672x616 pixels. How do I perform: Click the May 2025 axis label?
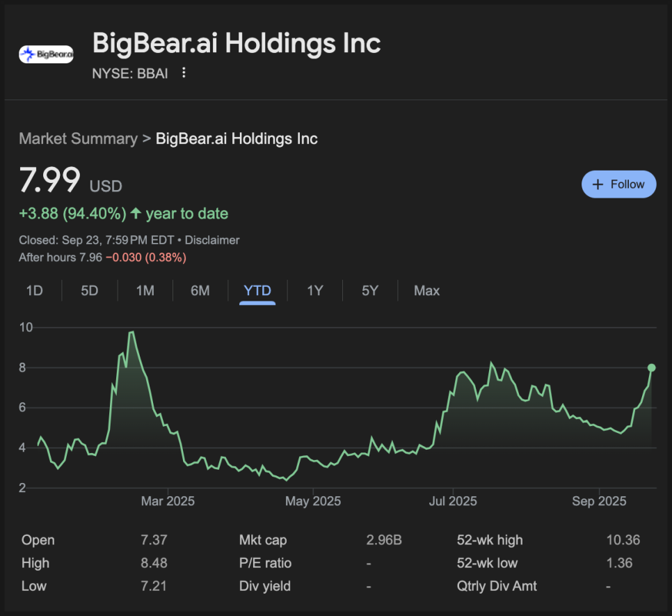(313, 501)
